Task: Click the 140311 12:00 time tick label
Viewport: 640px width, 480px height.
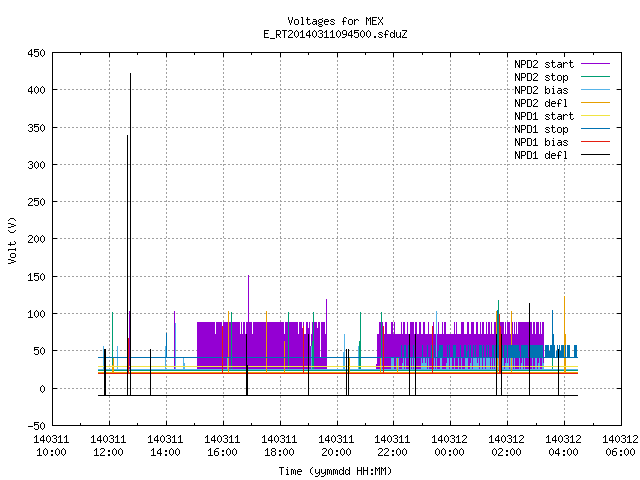Action: coord(109,446)
